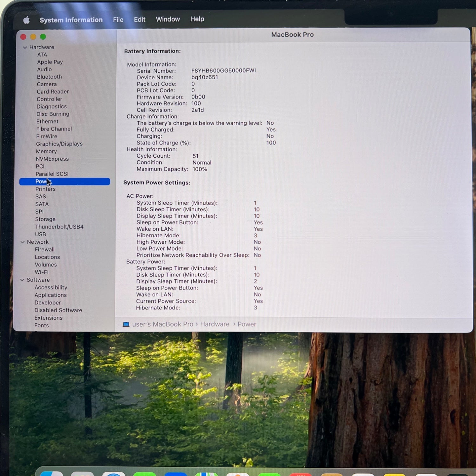Viewport: 476px width, 476px height.
Task: Click the Cycle Count value 51
Action: [195, 156]
